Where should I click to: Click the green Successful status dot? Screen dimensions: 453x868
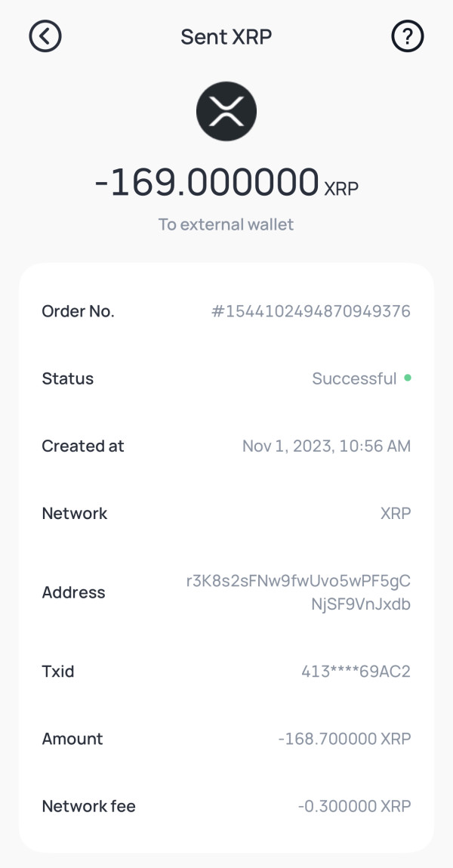(x=408, y=378)
